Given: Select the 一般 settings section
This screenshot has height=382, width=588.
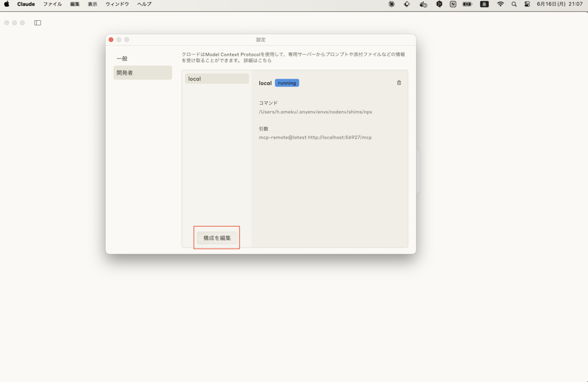Looking at the screenshot, I should click(143, 58).
